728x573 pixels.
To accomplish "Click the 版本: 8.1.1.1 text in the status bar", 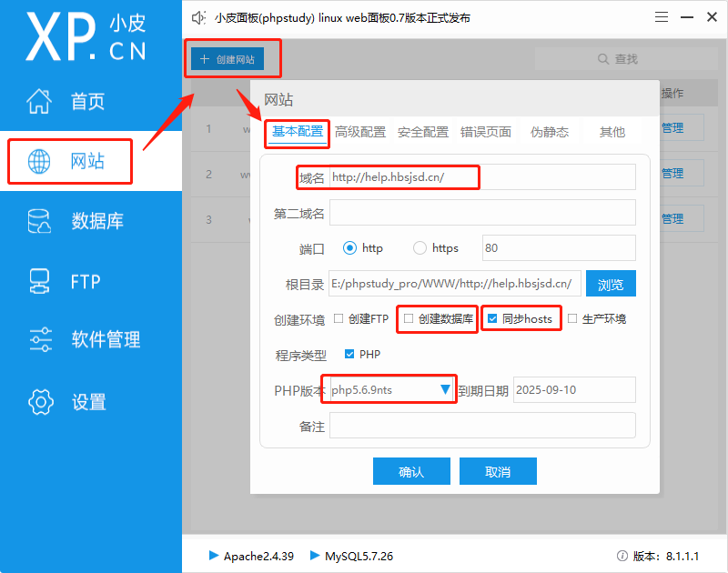I will coord(666,556).
